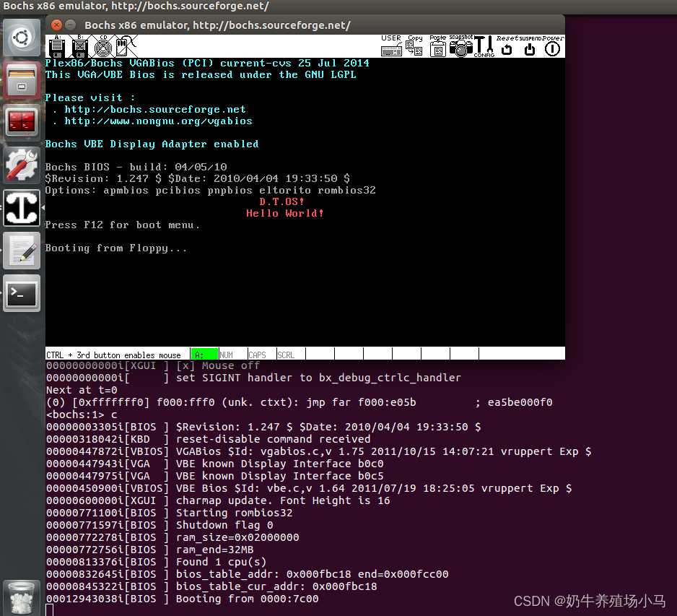The width and height of the screenshot is (677, 616).
Task: Open the Files manager dock icon
Action: [x=22, y=80]
